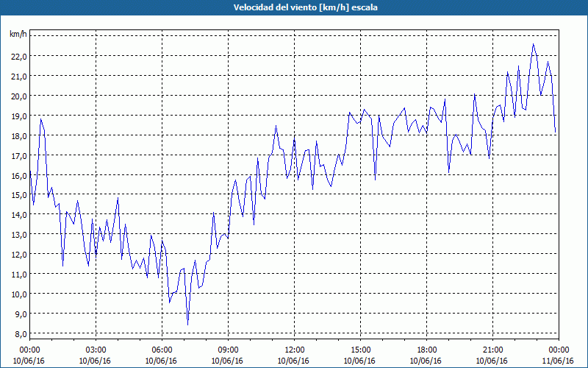This screenshot has width=588, height=368.
Task: Click the 11/06/16 date label
Action: tap(558, 361)
